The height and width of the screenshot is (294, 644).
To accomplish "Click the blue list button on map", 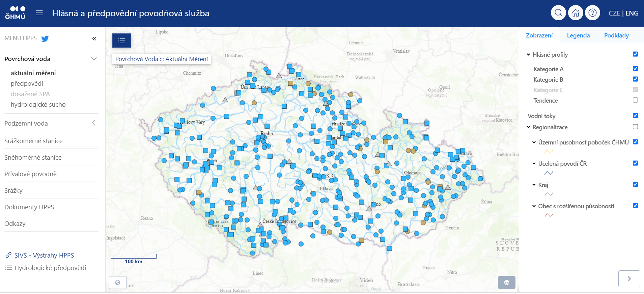I will point(121,41).
